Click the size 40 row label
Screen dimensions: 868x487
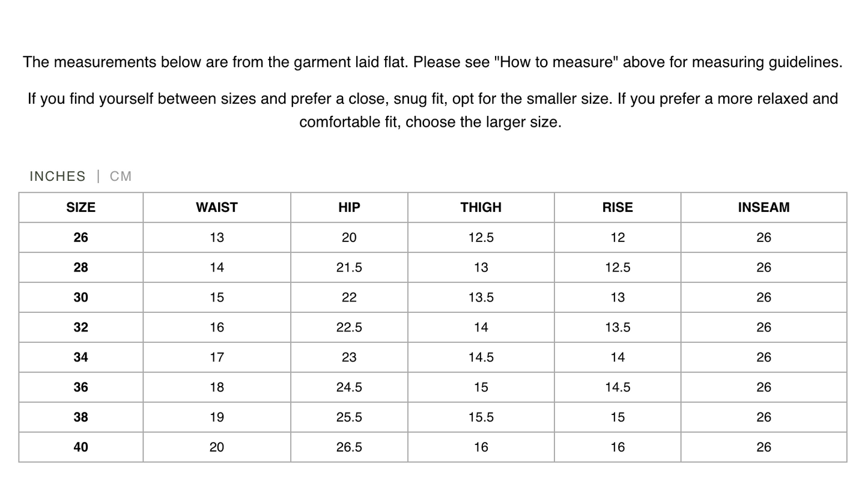[80, 447]
